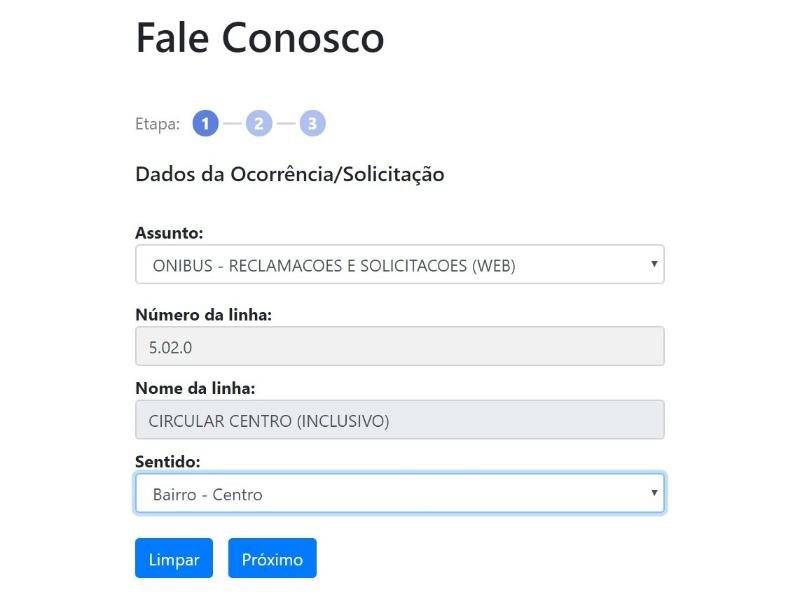Viewport: 800px width, 599px height.
Task: Select the Número da linha field showing 5.02.0
Action: coord(400,345)
